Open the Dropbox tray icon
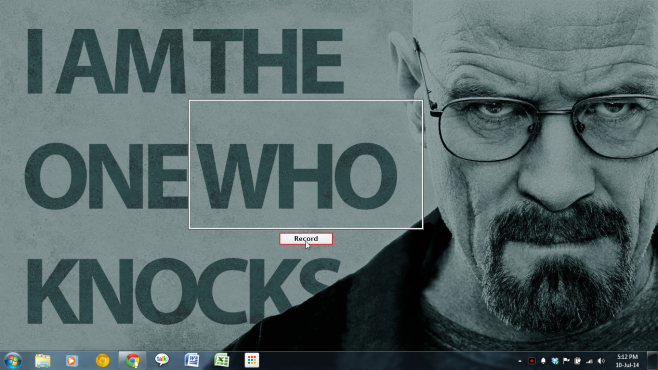Screen dimensions: 658x370 555,361
